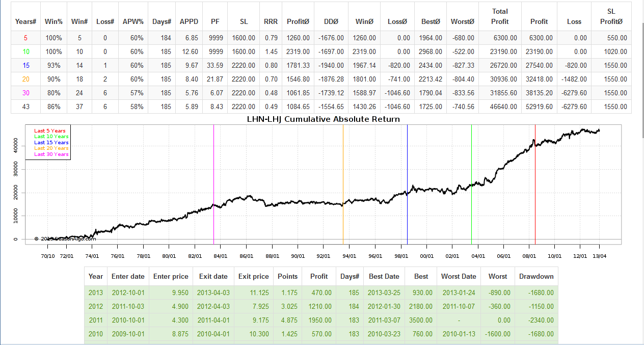Viewport: 644px width, 345px height.
Task: Select the 'RRR' column header
Action: tap(271, 21)
